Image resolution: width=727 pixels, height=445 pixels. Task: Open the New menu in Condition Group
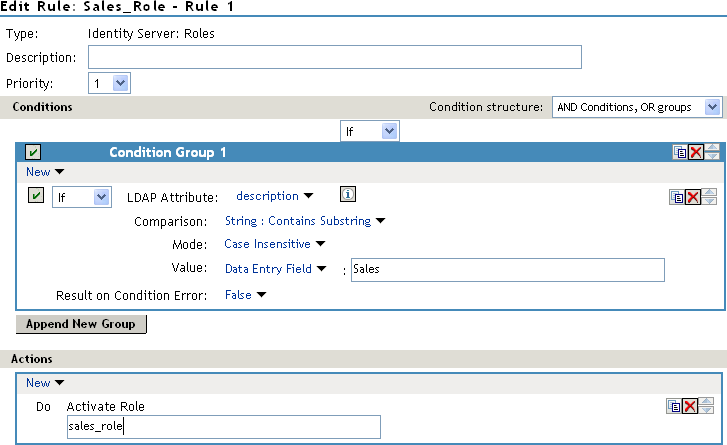coord(45,172)
